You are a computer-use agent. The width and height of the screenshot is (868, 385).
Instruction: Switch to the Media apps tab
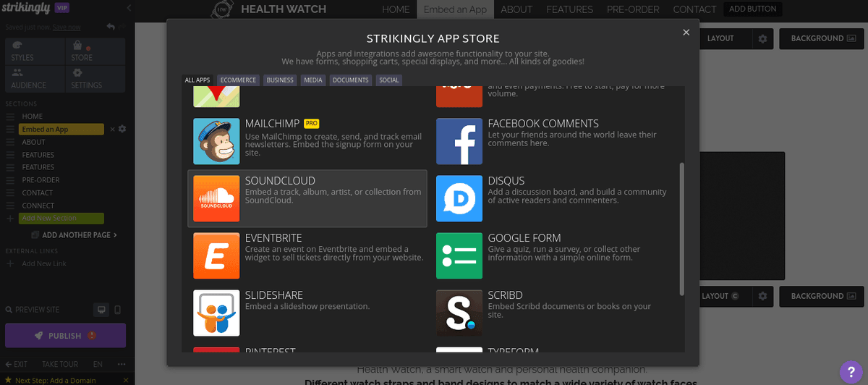click(x=313, y=80)
